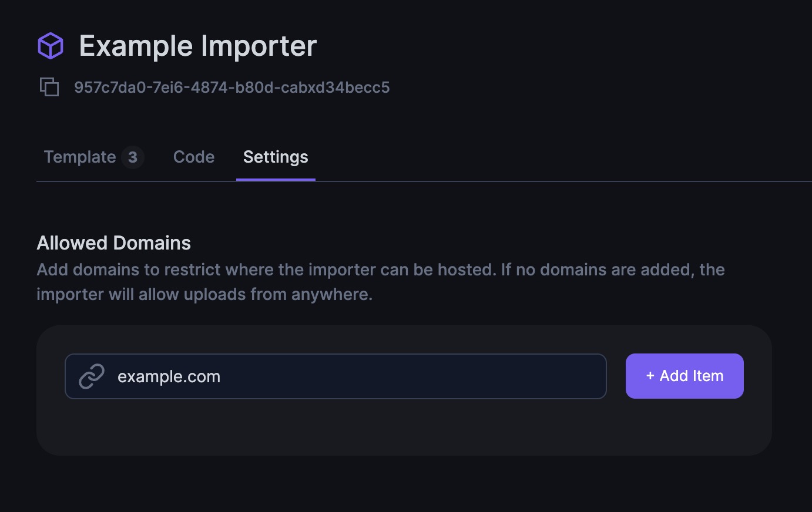The image size is (812, 512).
Task: Click the purple underline beneath Settings tab
Action: (276, 179)
